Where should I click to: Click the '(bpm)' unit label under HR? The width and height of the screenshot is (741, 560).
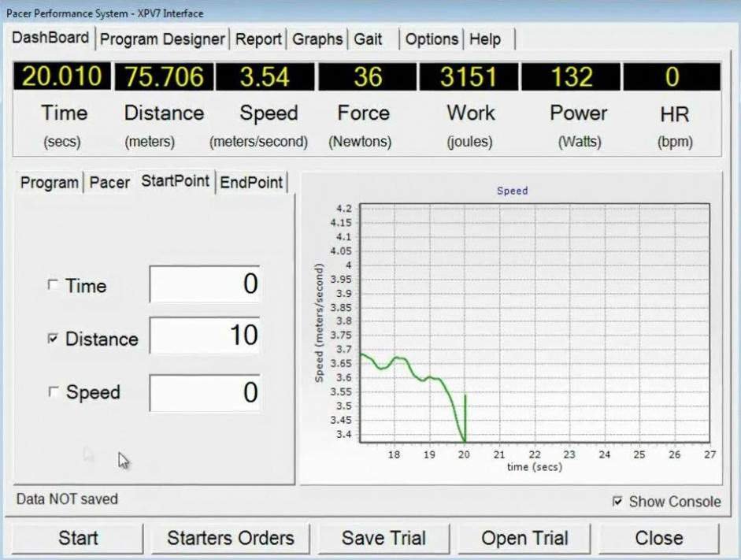(x=675, y=141)
